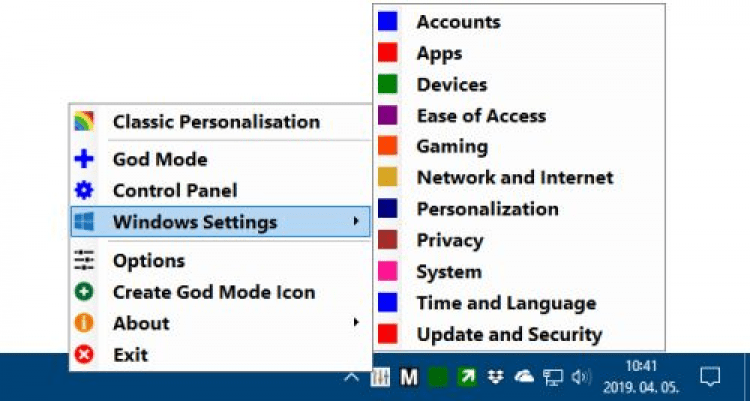The height and width of the screenshot is (401, 750).
Task: Open Classic Personalisation menu entry
Action: (221, 122)
